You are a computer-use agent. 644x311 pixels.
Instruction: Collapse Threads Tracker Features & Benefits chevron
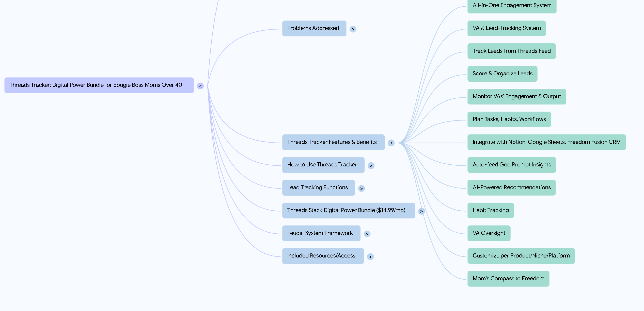click(391, 143)
